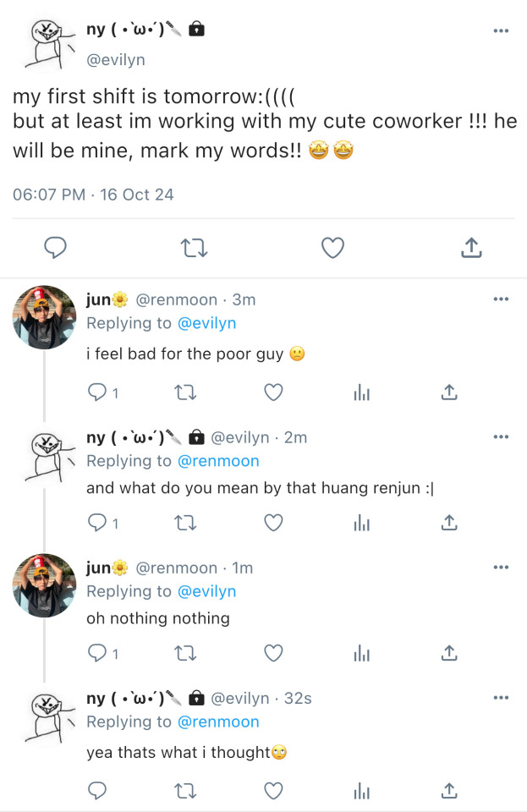
Task: Like the "oh nothing nothing" reply
Action: (273, 653)
